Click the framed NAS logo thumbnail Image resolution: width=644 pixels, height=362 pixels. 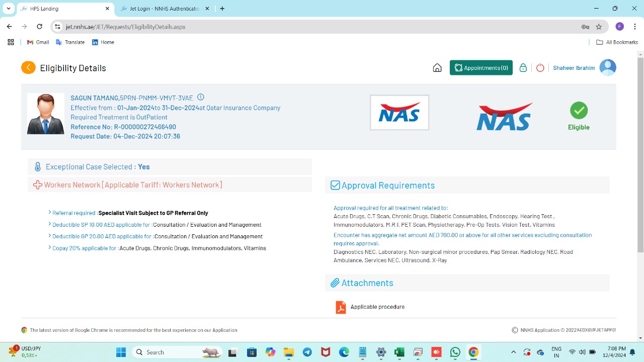[x=399, y=113]
